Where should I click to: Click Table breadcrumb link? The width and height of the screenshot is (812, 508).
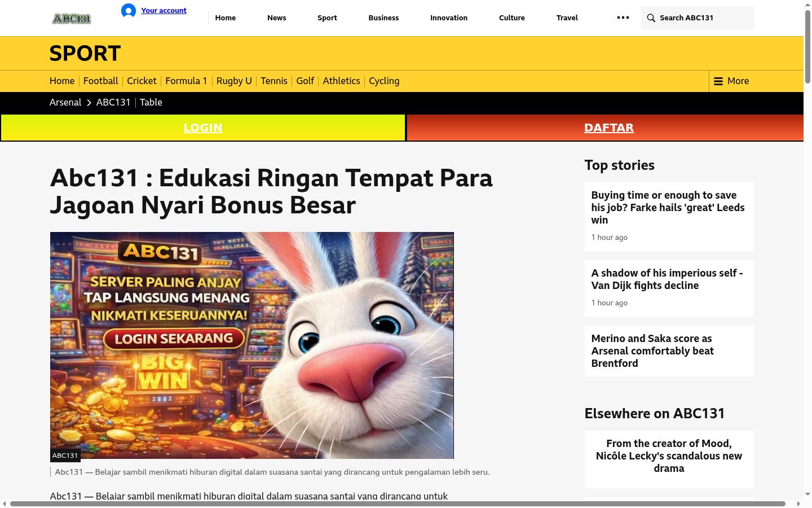point(151,102)
